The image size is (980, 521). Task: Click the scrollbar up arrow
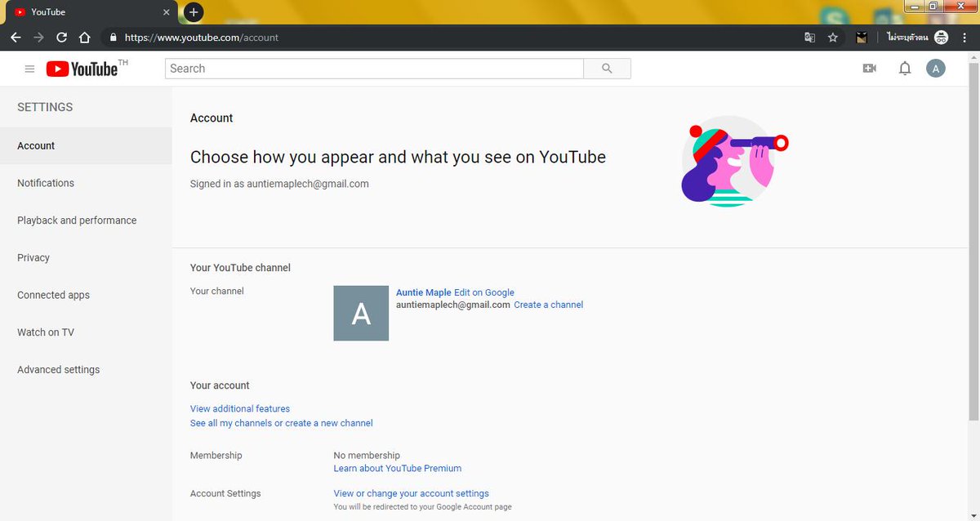pyautogui.click(x=973, y=56)
